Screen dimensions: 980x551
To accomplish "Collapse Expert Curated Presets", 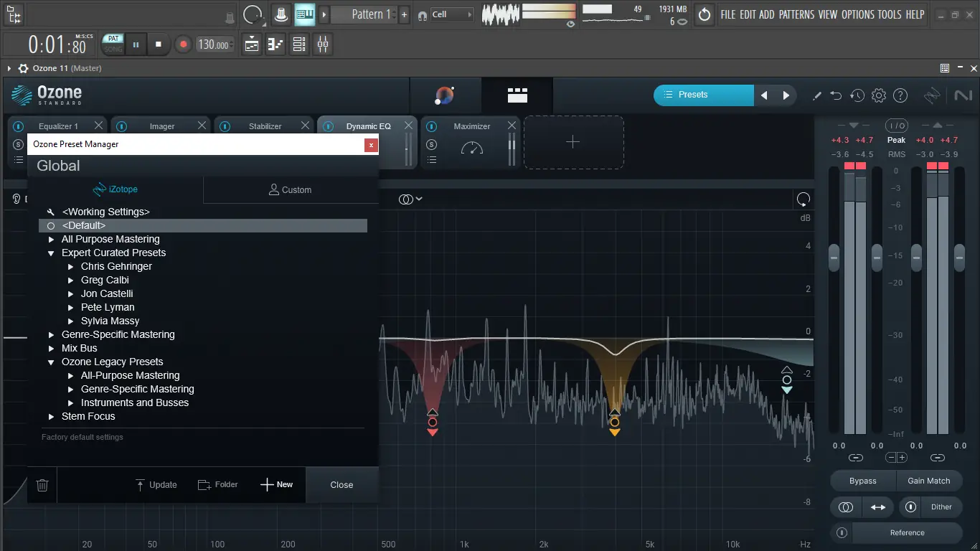I will pos(50,253).
